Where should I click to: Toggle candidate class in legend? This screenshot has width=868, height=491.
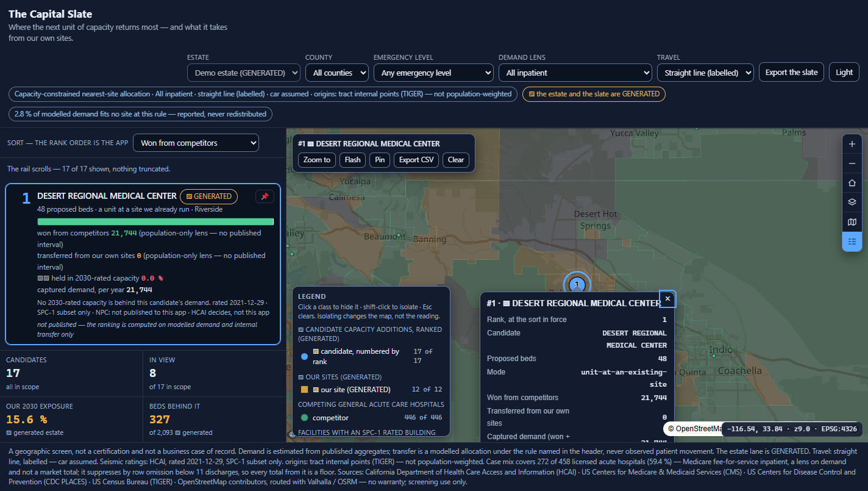pyautogui.click(x=371, y=356)
